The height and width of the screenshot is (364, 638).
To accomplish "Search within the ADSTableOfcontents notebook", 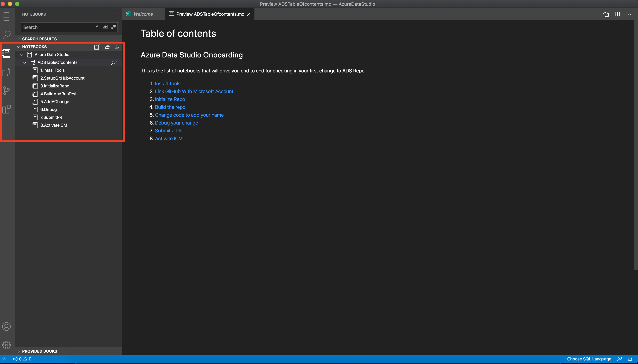I will pos(113,62).
